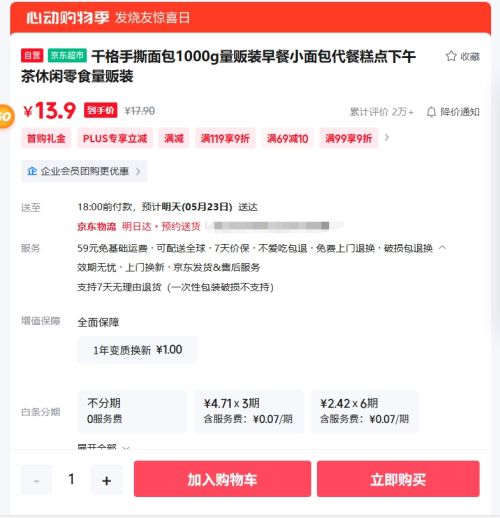Click the 京东超市 green badge
Viewport: 500px width, 518px height.
[67, 55]
